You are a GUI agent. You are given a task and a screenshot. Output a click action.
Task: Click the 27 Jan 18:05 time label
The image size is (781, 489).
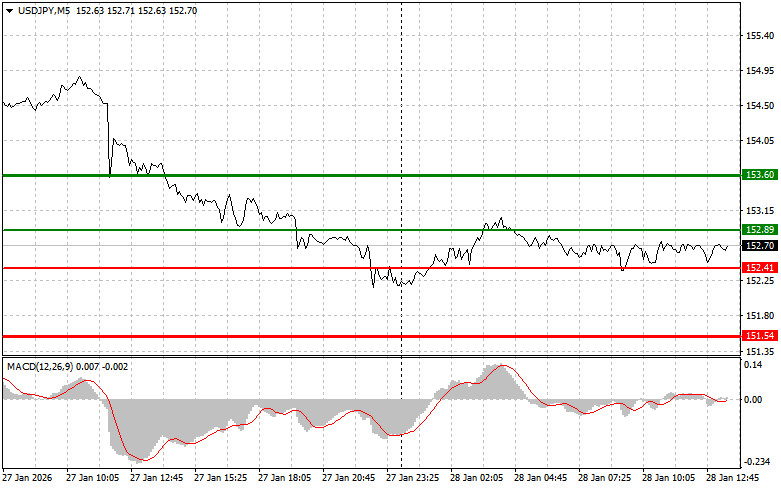[x=284, y=478]
